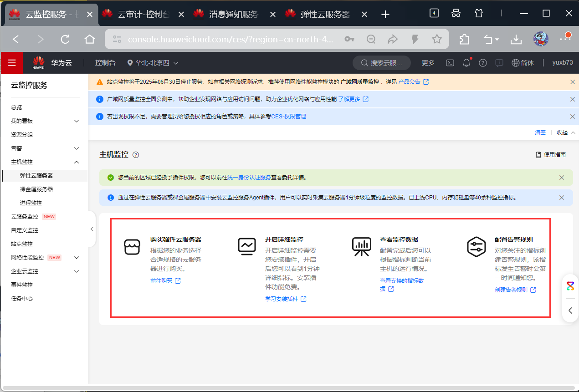Select 总览 in the sidebar
The width and height of the screenshot is (579, 392).
click(16, 107)
